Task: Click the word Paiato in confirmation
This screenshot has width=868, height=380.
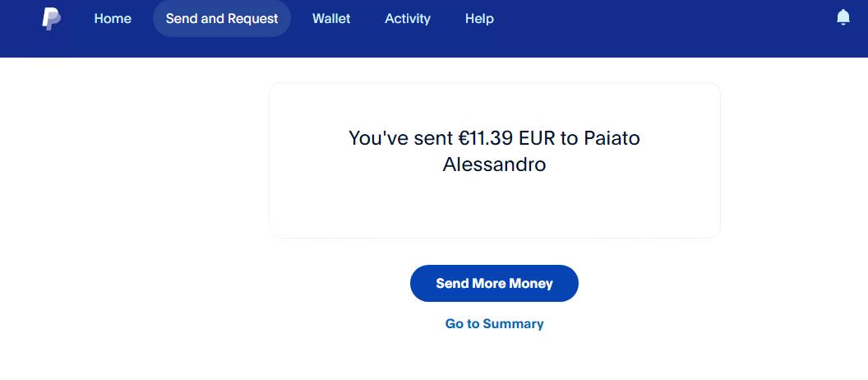Action: click(612, 138)
